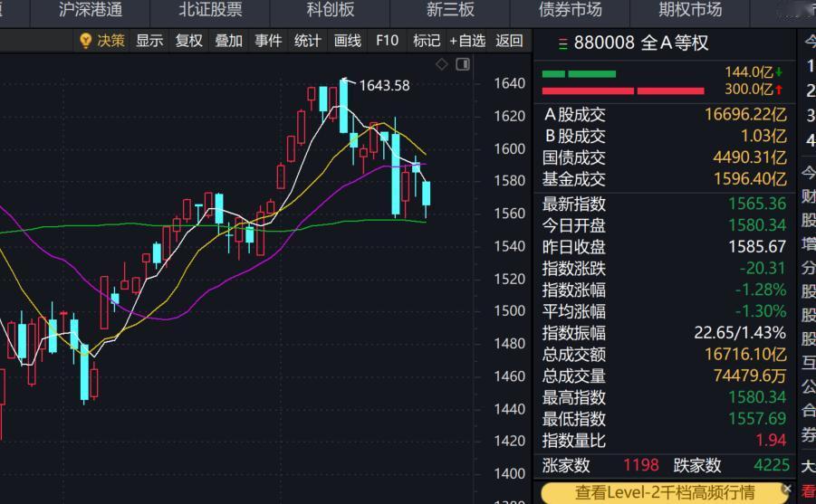Viewport: 816px width, 504px height.
Task: Click the B股成交 value 1.03亿
Action: pyautogui.click(x=763, y=136)
